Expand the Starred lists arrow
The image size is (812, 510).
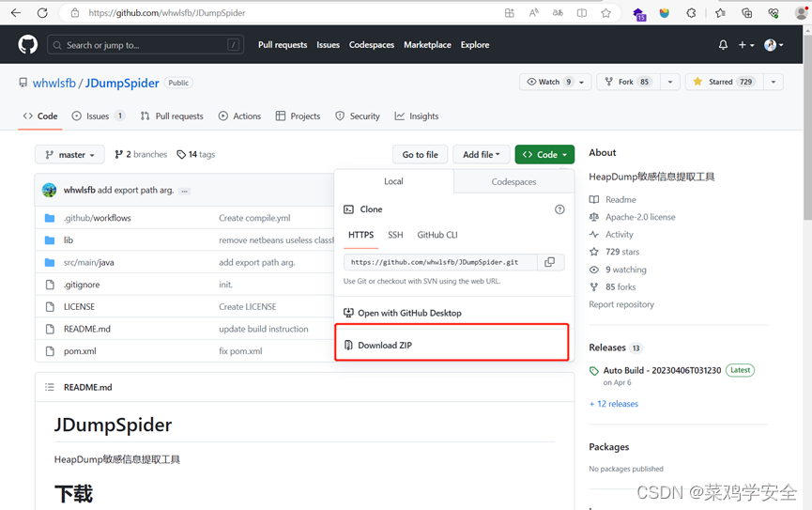pyautogui.click(x=774, y=82)
